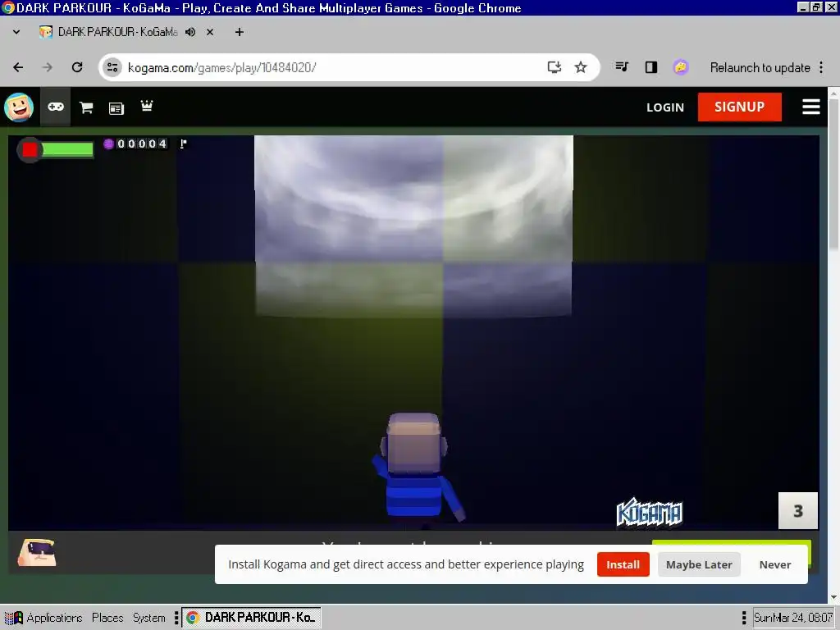Click the install app icon in address bar
Screen dimensions: 840x630
(554, 67)
